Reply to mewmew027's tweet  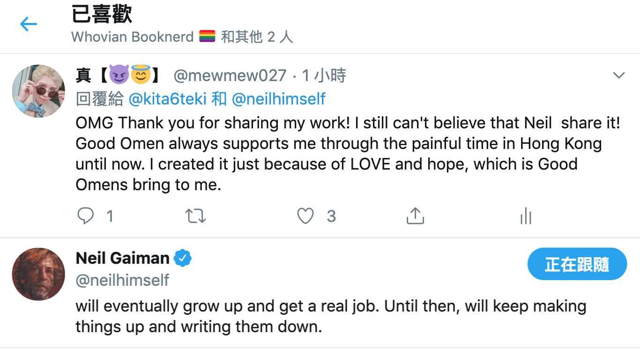point(86,216)
